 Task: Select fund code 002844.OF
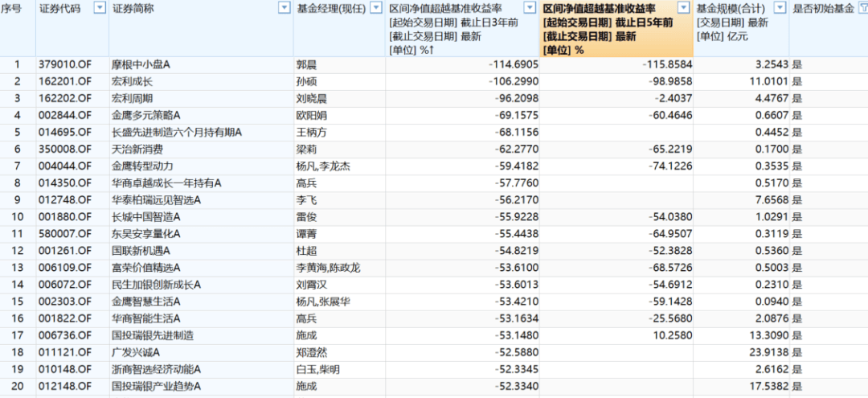[x=65, y=116]
